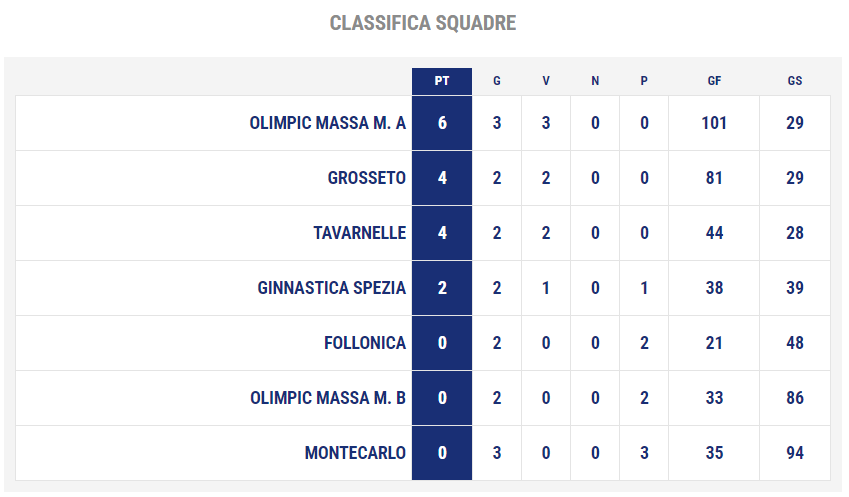Screen dimensions: 849x497
Task: Click Olimpic Massa M. B's 86 goals-against value
Action: pyautogui.click(x=795, y=398)
